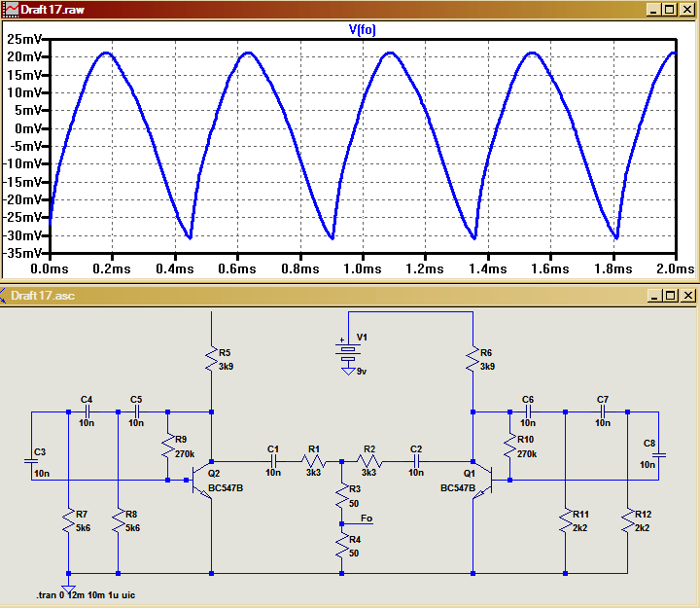Select the V1 battery voltage source symbol
Image resolution: width=700 pixels, height=608 pixels.
coord(348,353)
